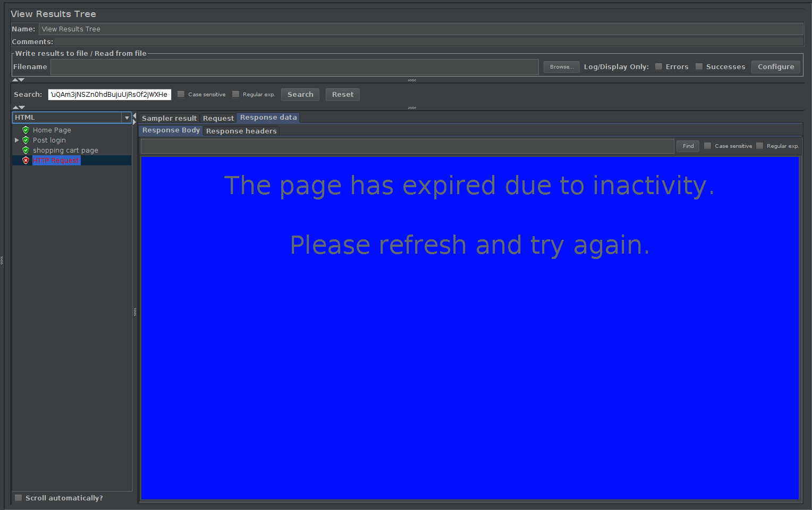Click the green shield icon beside Post login

[x=26, y=140]
